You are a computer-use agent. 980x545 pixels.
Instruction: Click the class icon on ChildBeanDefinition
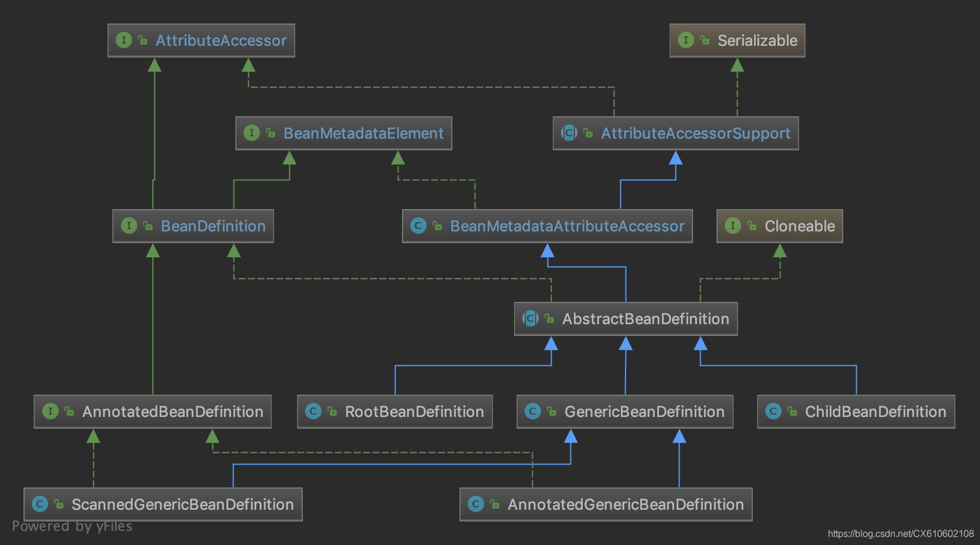click(x=773, y=411)
